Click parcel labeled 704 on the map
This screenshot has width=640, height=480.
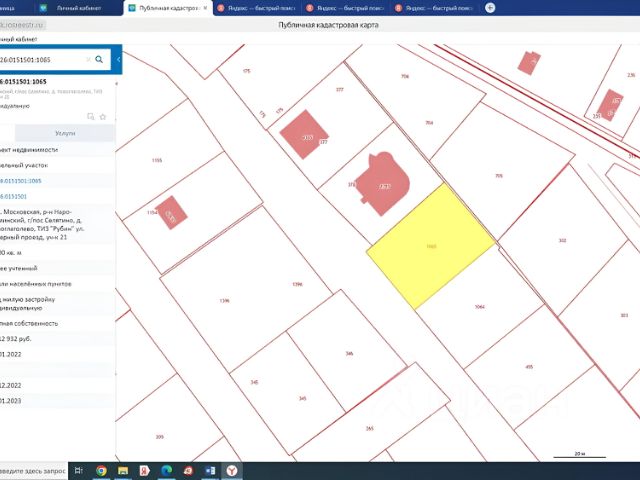coord(429,122)
